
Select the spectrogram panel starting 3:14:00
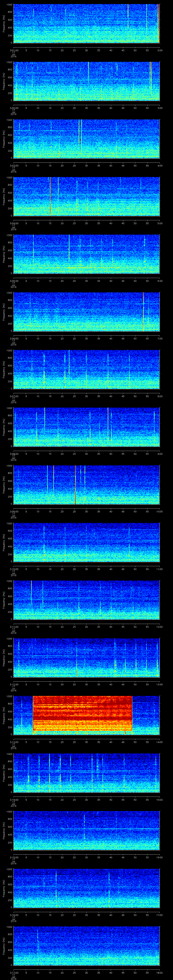pos(87,773)
